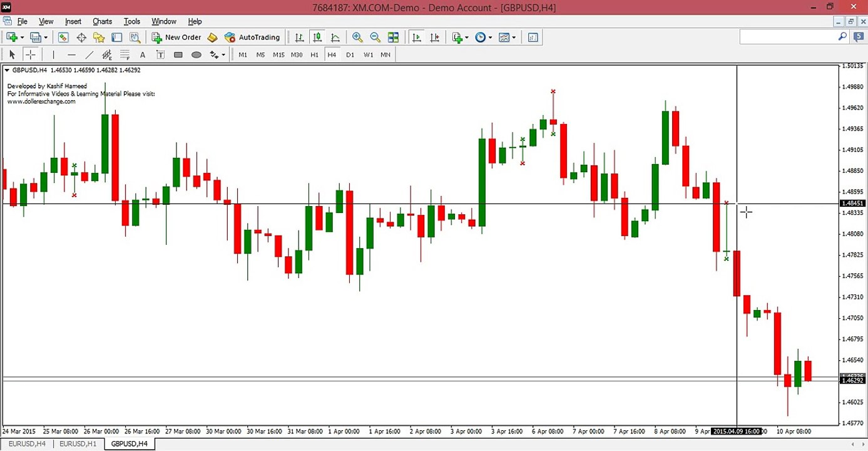Open the Profiles icon
The image size is (868, 451).
pos(36,38)
